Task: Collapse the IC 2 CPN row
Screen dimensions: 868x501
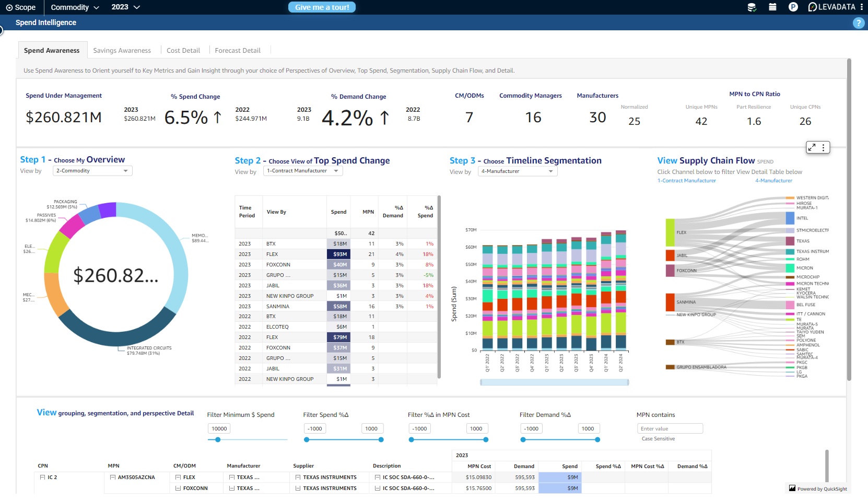Action: (x=42, y=477)
